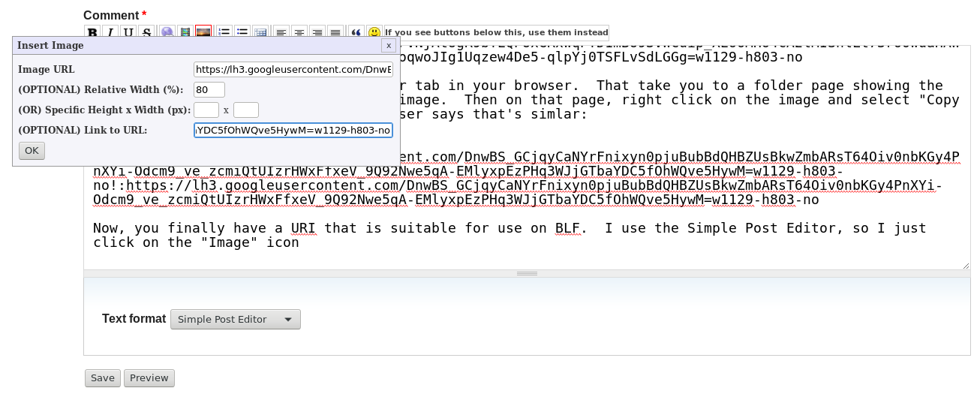Close the Insert Image dialog
This screenshot has width=980, height=397.
(x=388, y=46)
